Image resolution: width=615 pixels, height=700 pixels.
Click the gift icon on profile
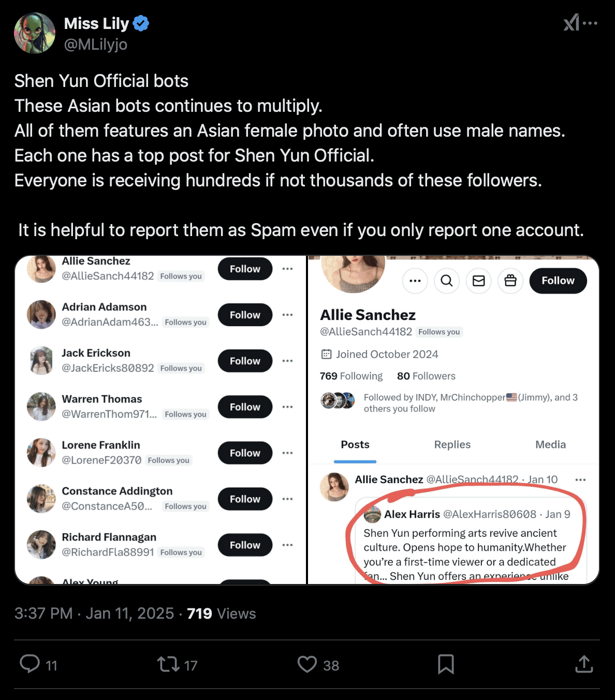pyautogui.click(x=510, y=281)
